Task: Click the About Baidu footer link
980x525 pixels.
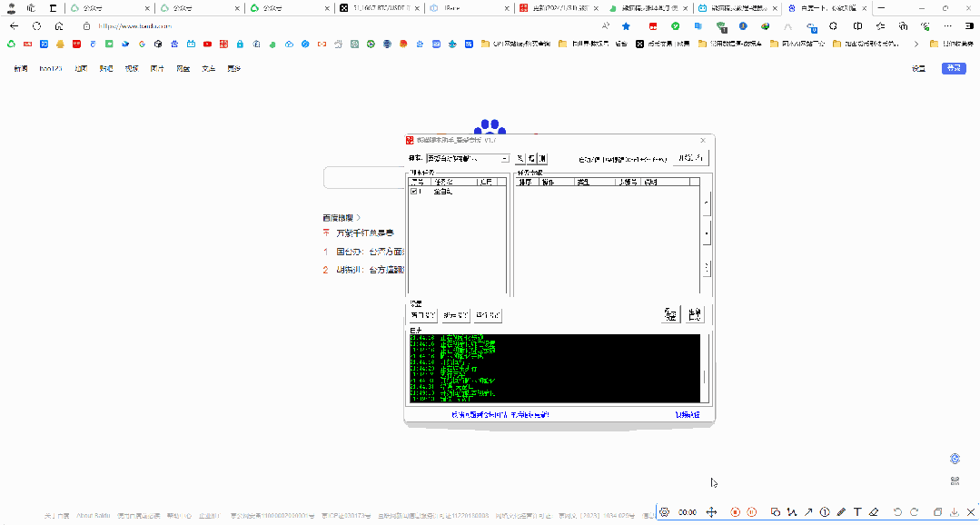Action: click(92, 516)
